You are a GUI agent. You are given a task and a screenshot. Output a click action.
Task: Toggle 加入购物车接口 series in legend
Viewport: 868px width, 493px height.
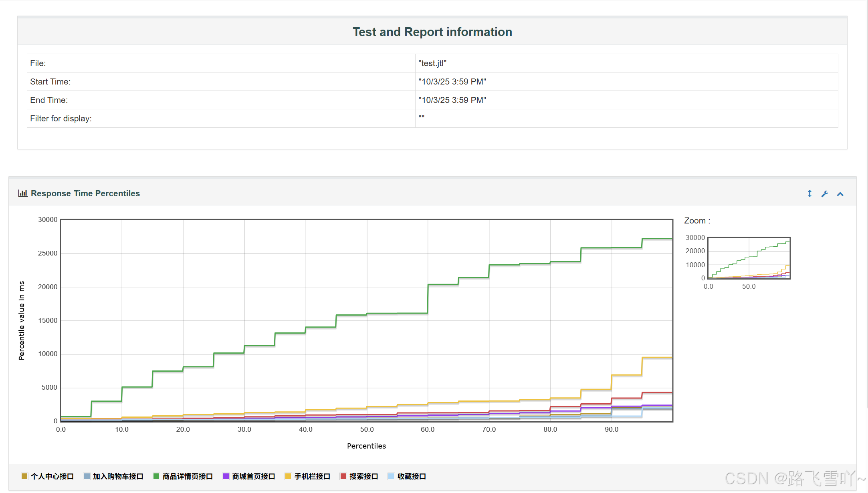(x=118, y=476)
